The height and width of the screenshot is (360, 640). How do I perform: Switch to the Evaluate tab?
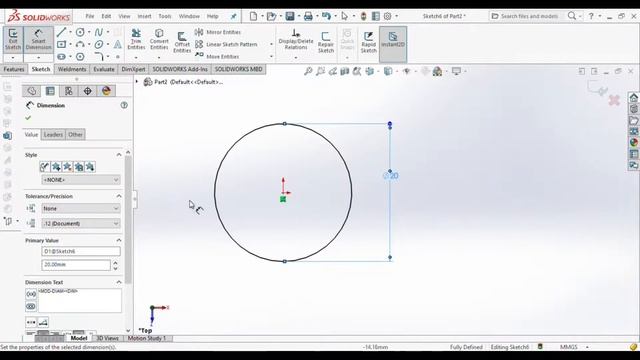104,69
